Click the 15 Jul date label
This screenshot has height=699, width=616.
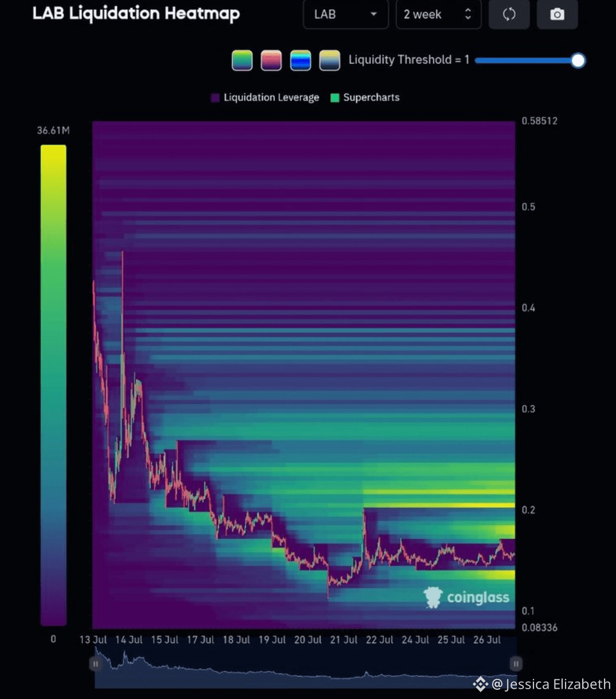[165, 639]
